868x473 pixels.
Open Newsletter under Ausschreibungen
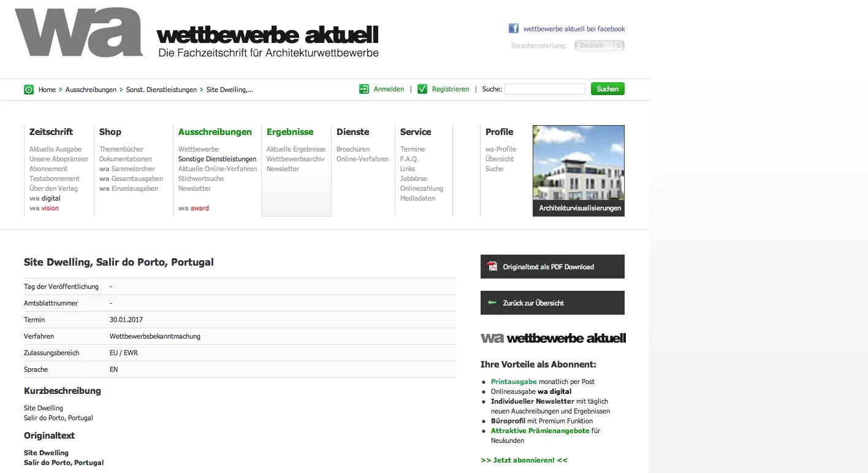(194, 188)
